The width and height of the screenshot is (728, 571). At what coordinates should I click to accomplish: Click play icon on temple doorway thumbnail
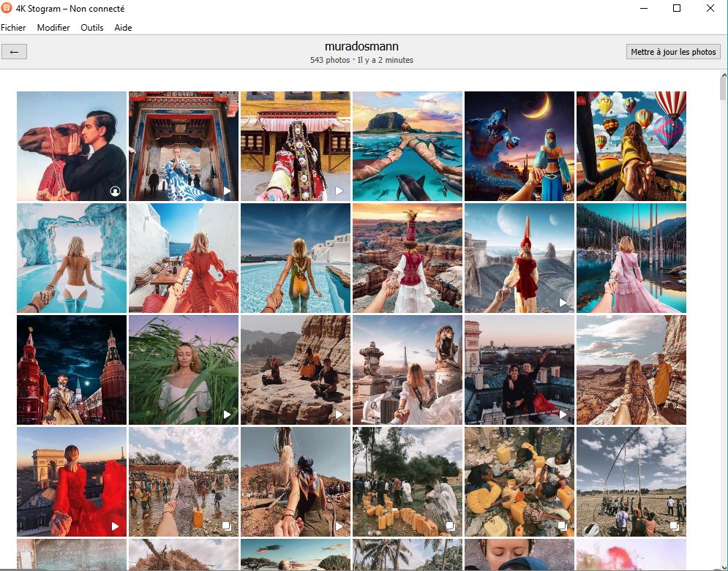(x=227, y=191)
